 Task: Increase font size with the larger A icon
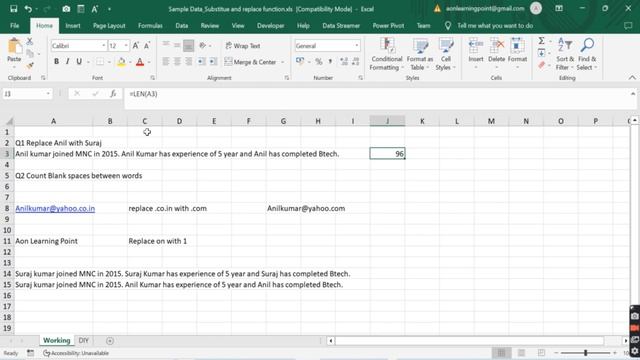[136, 46]
